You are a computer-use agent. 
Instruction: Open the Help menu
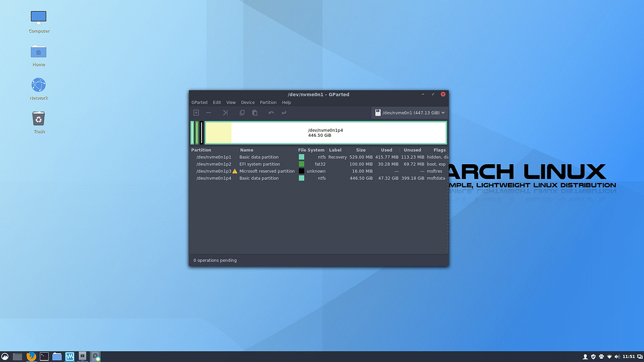point(286,103)
